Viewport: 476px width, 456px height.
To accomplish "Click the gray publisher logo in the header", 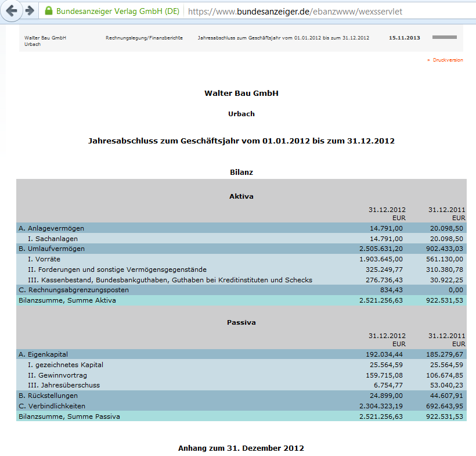I will (443, 36).
